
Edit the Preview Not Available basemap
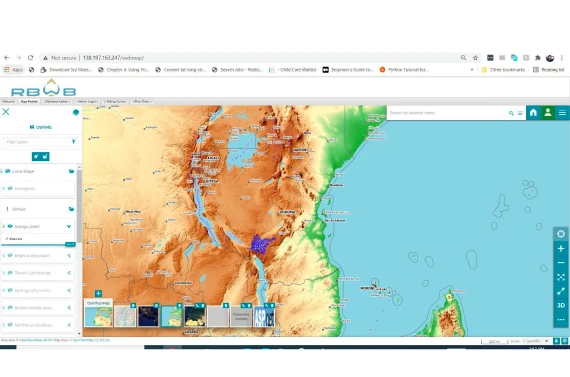click(244, 305)
